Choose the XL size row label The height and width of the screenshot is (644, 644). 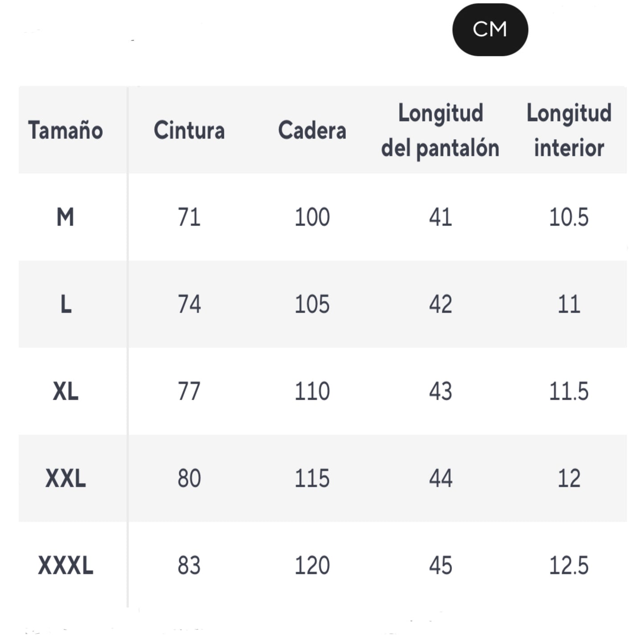(66, 392)
